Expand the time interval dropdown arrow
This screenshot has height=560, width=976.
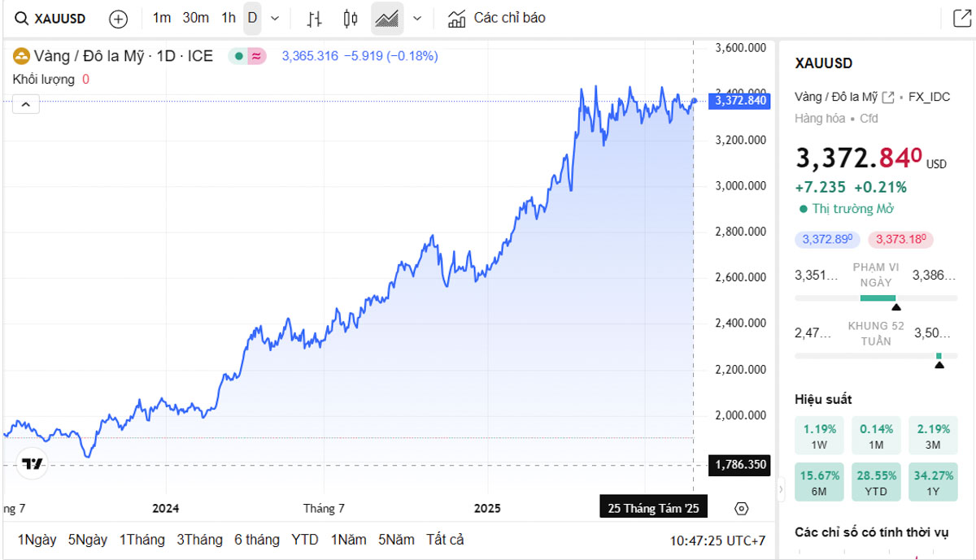click(x=275, y=19)
